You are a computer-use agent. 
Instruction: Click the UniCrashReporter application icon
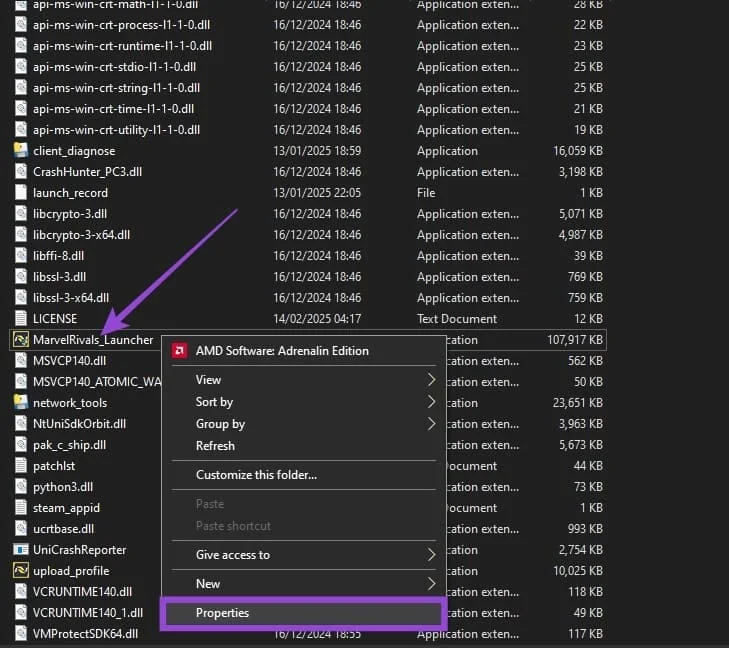tap(21, 550)
